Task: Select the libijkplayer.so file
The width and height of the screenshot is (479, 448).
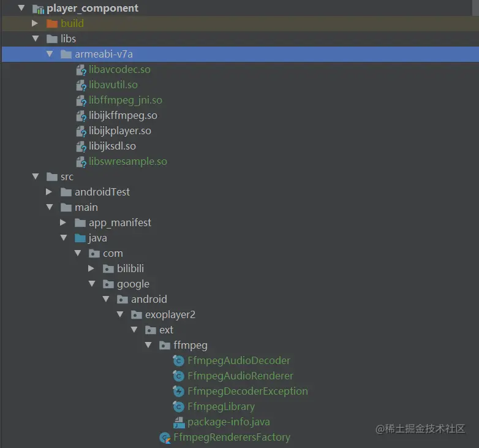Action: (120, 131)
